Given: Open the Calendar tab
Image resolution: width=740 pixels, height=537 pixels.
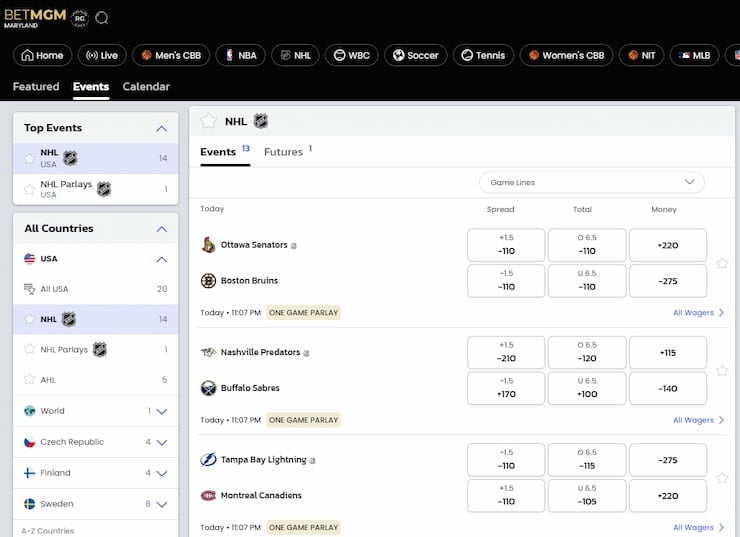Looking at the screenshot, I should click(x=146, y=87).
